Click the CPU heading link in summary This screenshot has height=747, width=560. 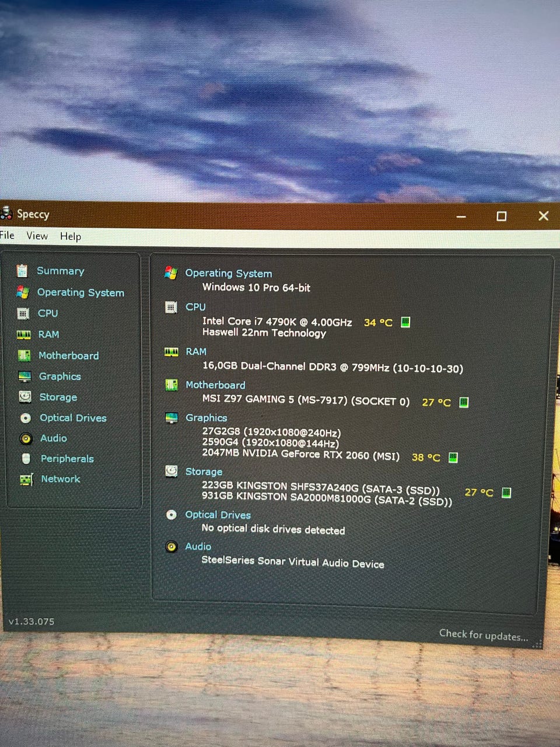tap(195, 307)
